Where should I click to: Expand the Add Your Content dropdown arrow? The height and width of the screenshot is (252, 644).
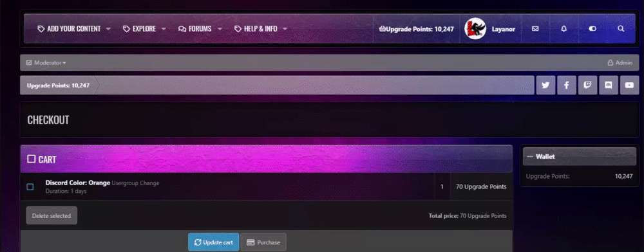(x=108, y=29)
